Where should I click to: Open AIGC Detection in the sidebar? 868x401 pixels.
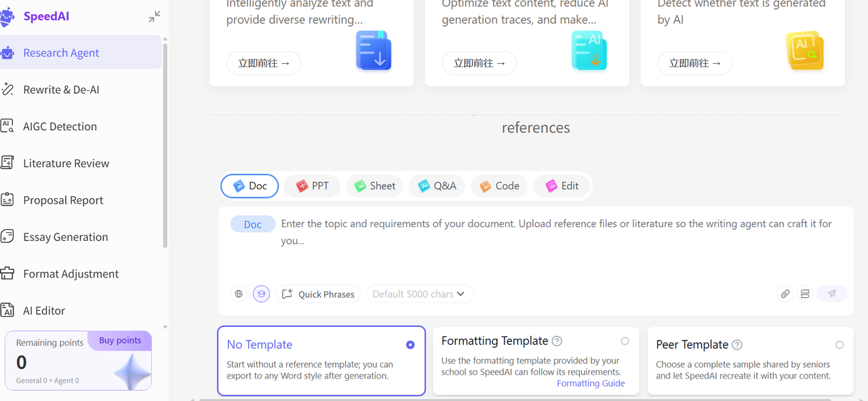point(60,126)
